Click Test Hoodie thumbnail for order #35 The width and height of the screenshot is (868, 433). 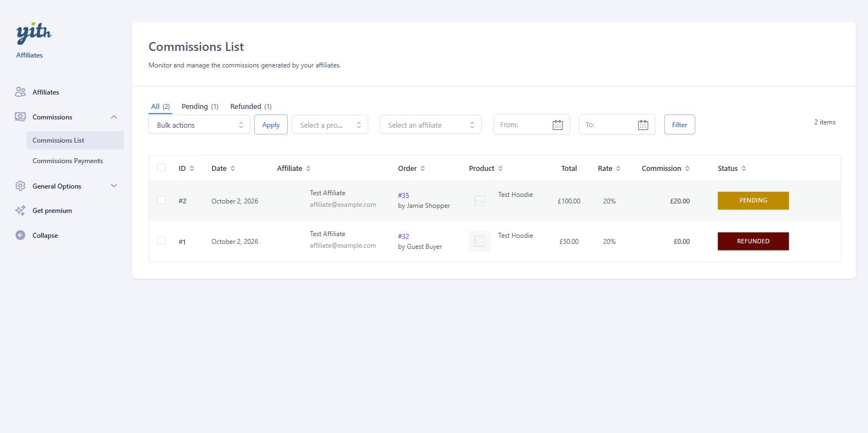point(479,200)
